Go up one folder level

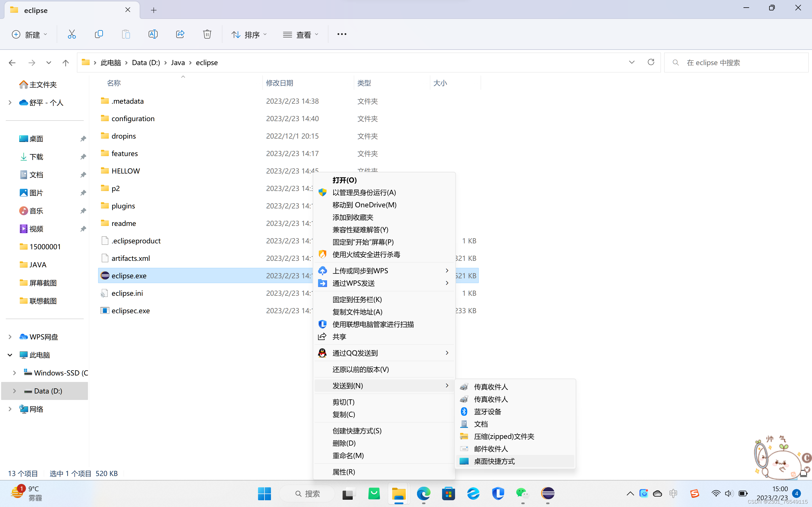66,63
